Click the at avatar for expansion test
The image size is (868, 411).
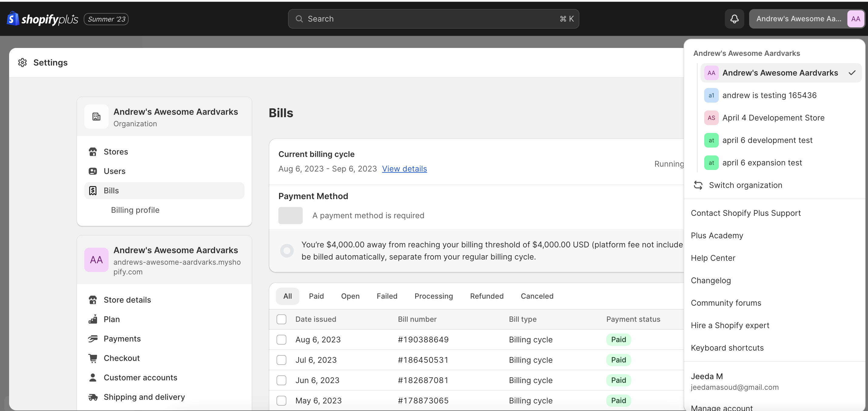[x=711, y=163]
